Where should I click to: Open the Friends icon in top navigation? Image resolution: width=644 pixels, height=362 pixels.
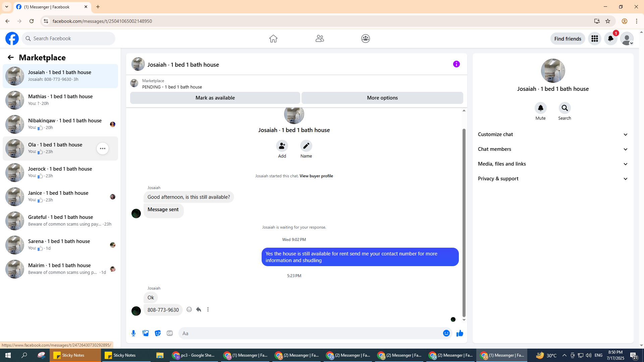pyautogui.click(x=320, y=39)
